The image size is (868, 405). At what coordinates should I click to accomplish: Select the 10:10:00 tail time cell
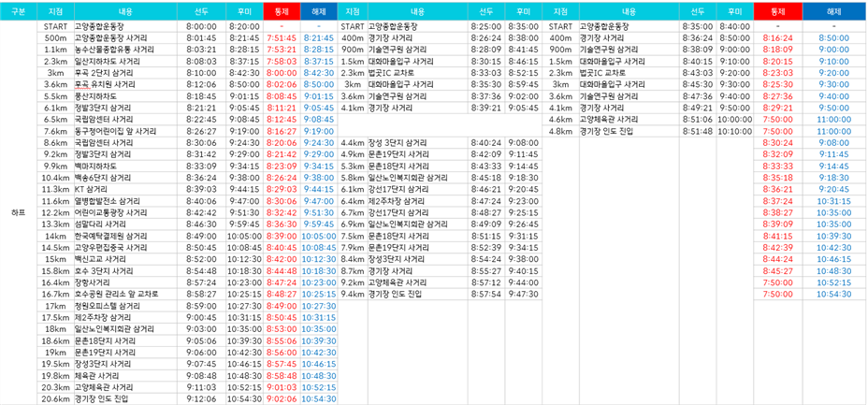[x=734, y=131]
